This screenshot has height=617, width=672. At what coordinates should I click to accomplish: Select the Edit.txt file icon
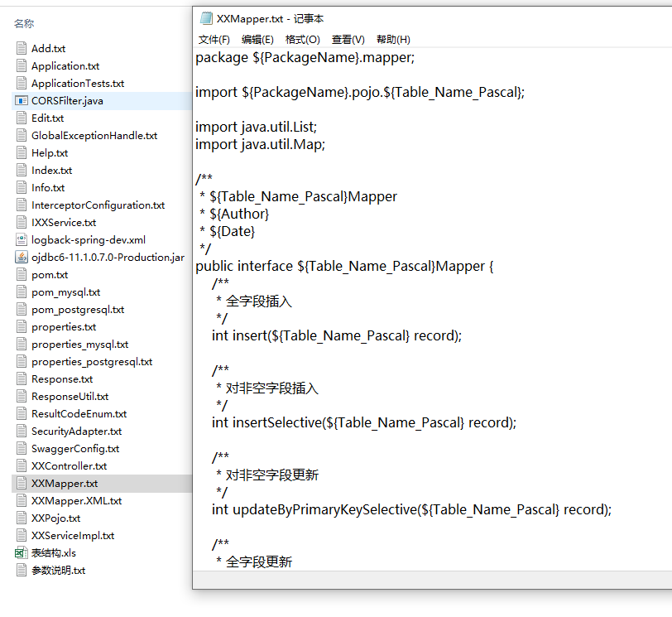click(x=22, y=118)
